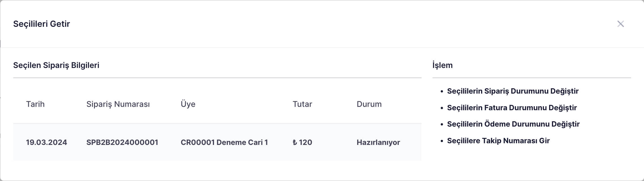The width and height of the screenshot is (644, 181).
Task: Choose Seçililere Takip Numarası Gir
Action: [498, 141]
